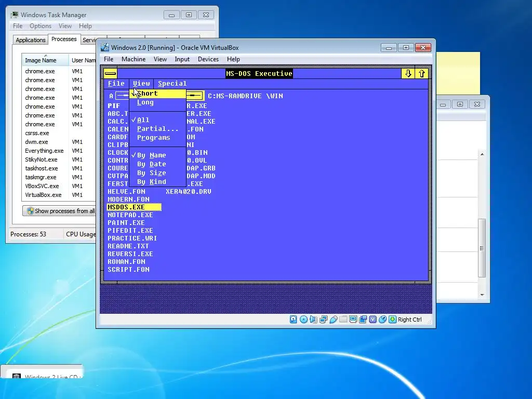Select Long view option
Viewport: 532px width, 399px height.
pos(158,102)
